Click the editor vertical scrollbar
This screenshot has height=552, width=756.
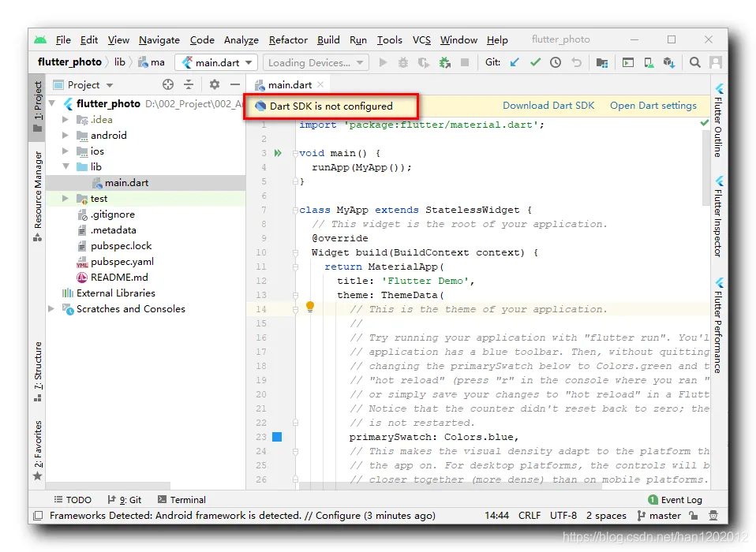(x=706, y=166)
